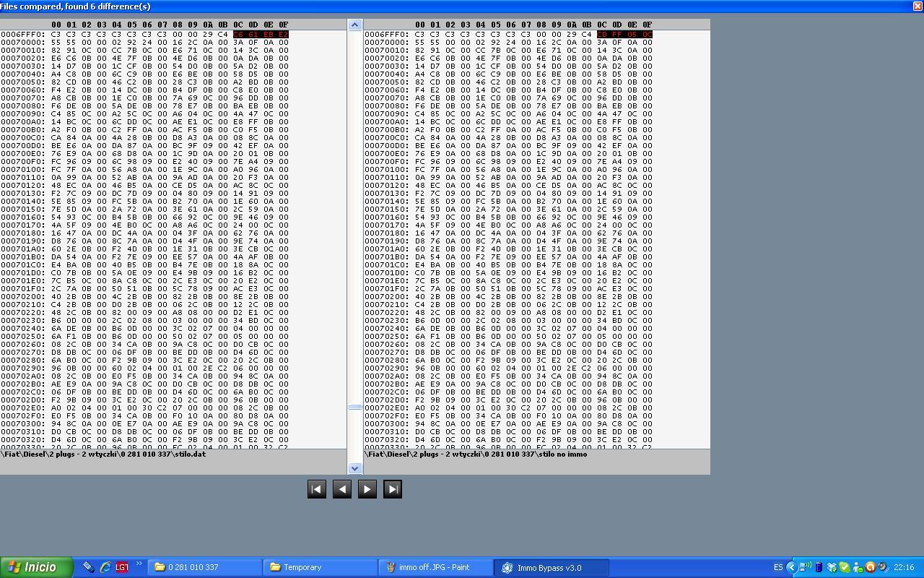
Task: Go to the next difference
Action: click(367, 489)
